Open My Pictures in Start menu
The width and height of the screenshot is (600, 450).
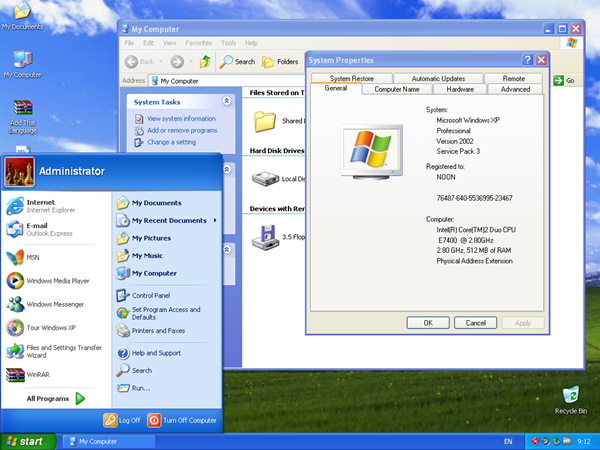[144, 238]
